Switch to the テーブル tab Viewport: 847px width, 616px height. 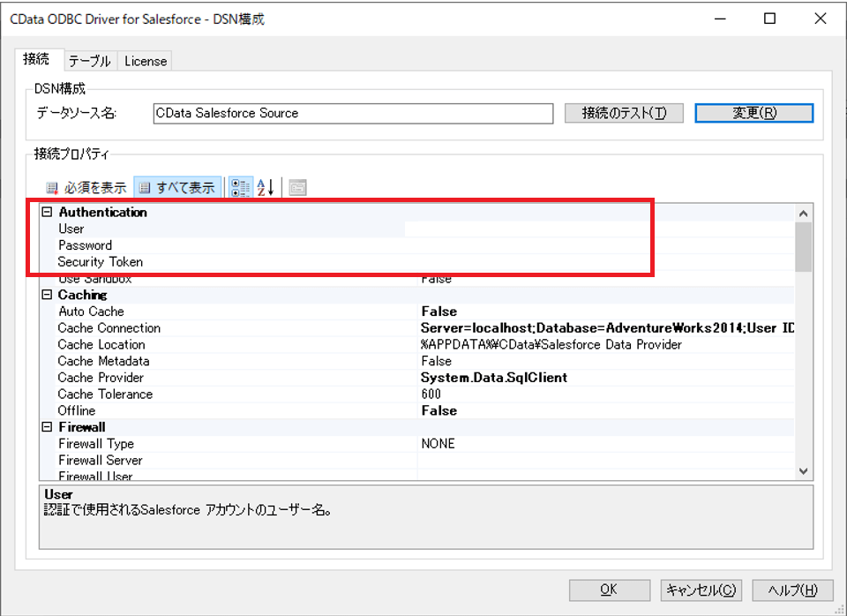pos(90,61)
